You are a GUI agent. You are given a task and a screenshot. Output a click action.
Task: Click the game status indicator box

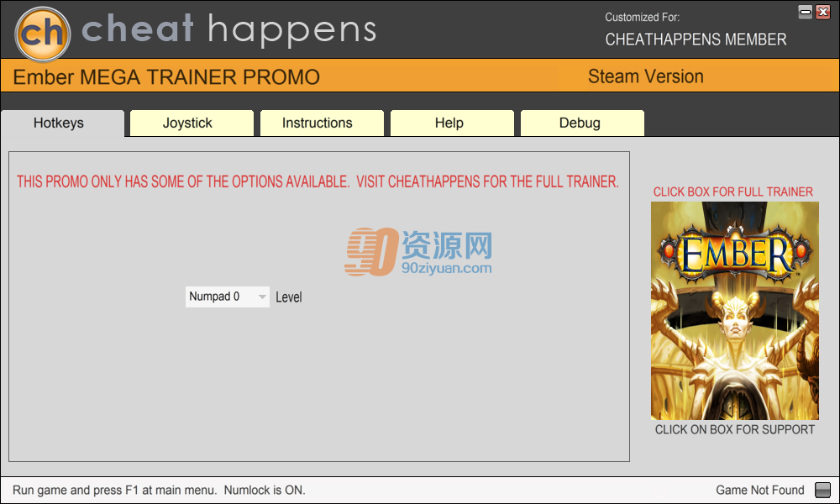pyautogui.click(x=822, y=490)
